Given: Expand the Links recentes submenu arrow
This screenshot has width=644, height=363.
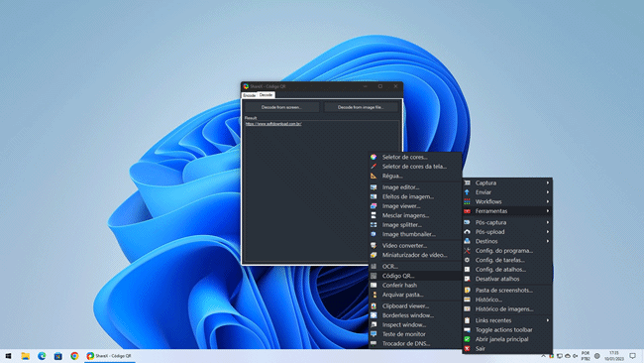Looking at the screenshot, I should 548,320.
